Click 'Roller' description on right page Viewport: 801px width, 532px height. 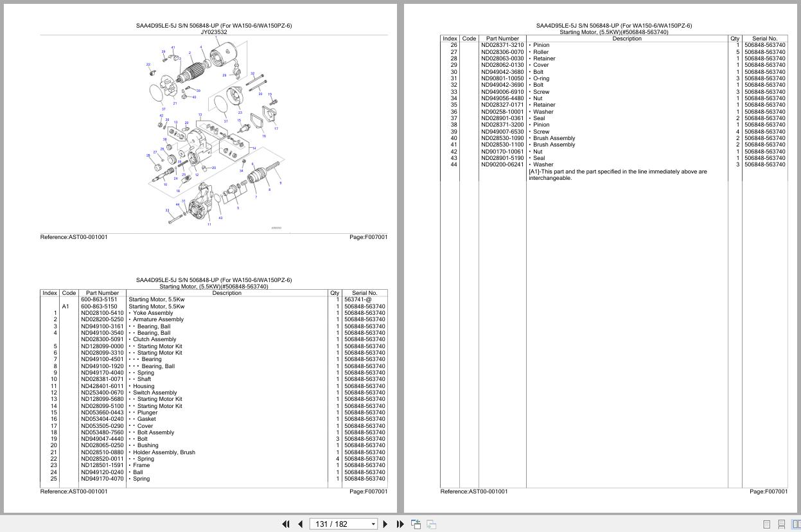(x=541, y=52)
